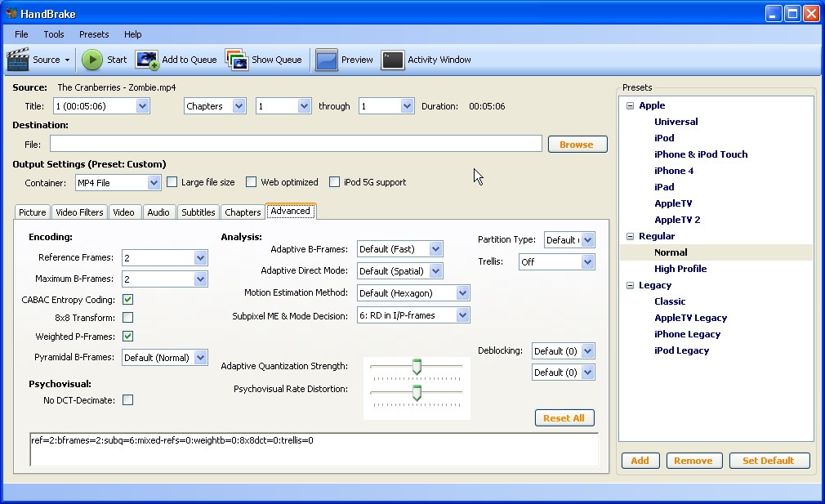This screenshot has height=504, width=825.
Task: Switch to the Audio tab
Action: coord(158,212)
